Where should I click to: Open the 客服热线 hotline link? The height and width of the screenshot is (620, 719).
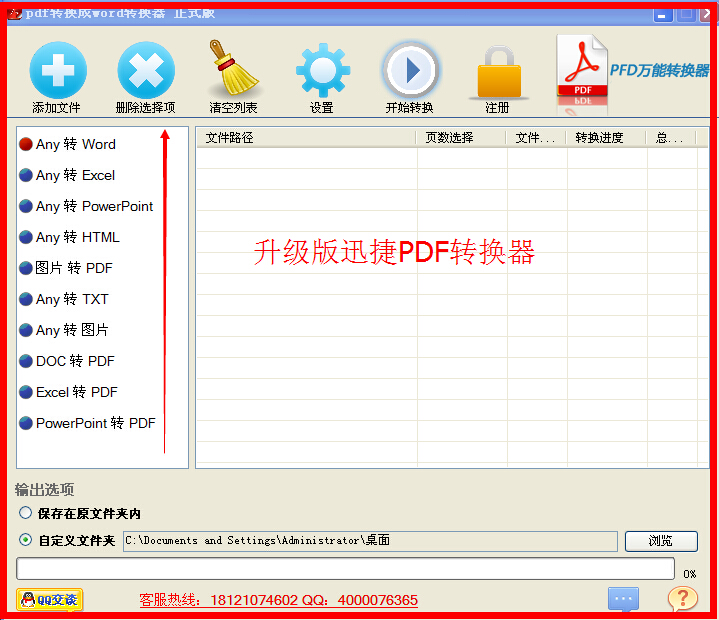pos(278,600)
